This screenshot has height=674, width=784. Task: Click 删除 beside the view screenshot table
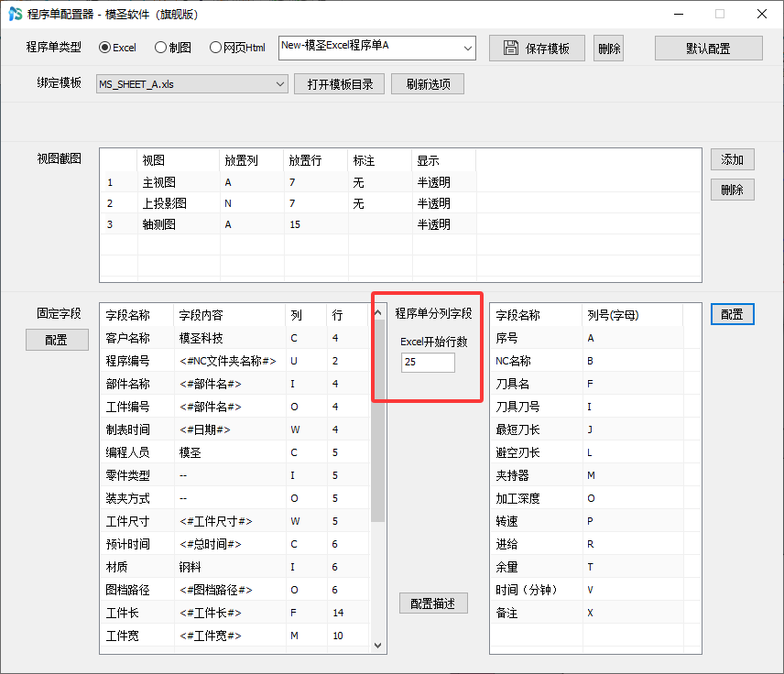733,190
